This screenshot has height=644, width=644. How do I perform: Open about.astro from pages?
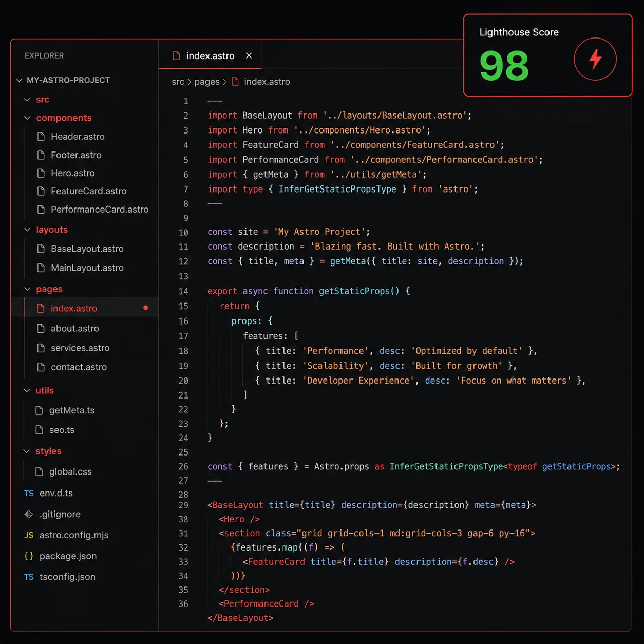[75, 328]
